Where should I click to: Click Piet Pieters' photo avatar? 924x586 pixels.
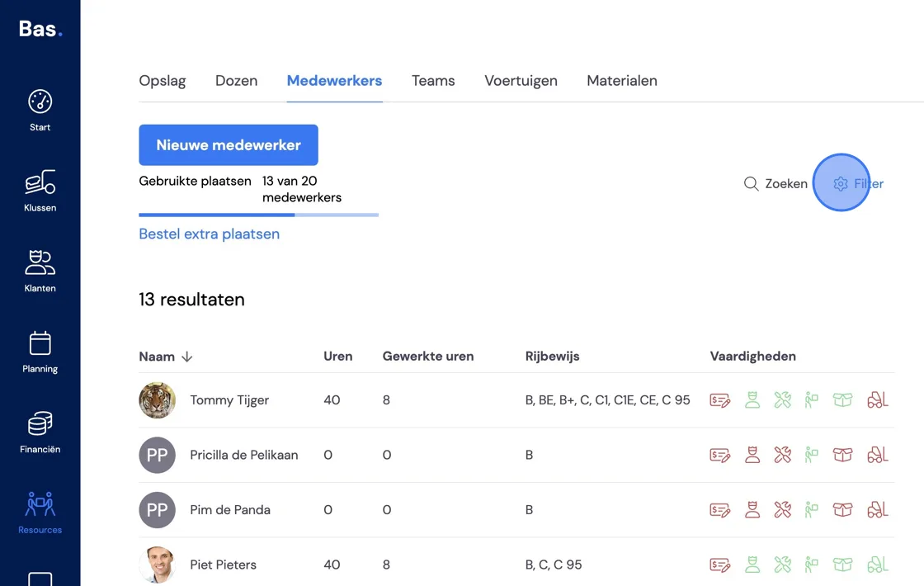(x=158, y=565)
